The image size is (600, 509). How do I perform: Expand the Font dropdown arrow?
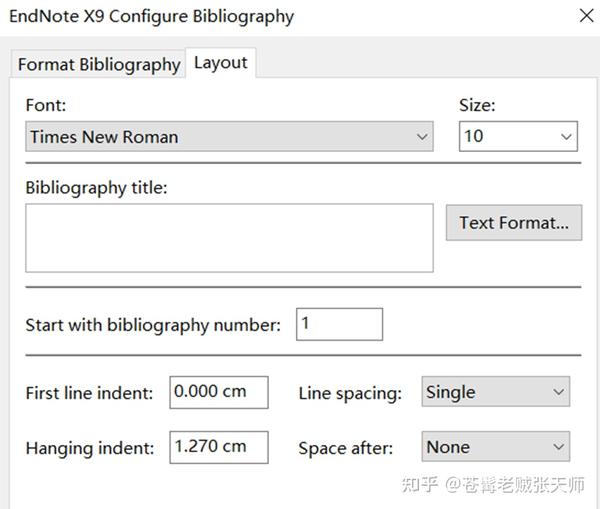point(421,137)
